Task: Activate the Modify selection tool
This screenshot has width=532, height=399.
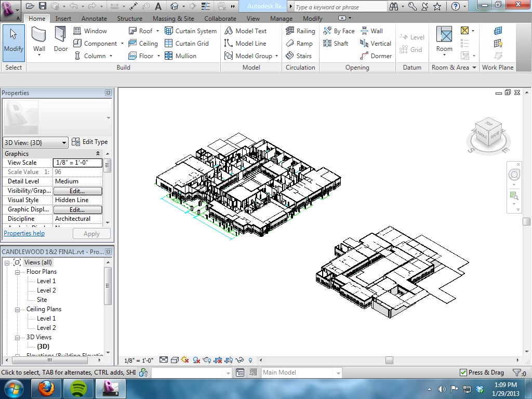Action: (14, 40)
